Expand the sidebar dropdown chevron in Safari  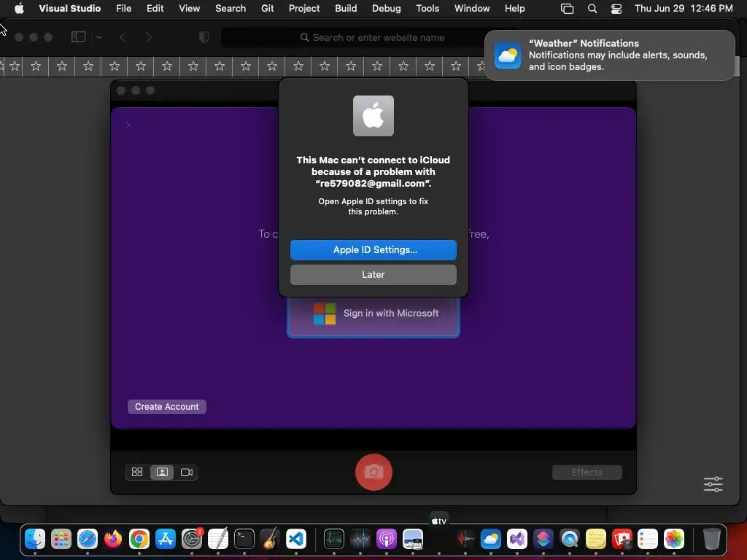[x=98, y=37]
